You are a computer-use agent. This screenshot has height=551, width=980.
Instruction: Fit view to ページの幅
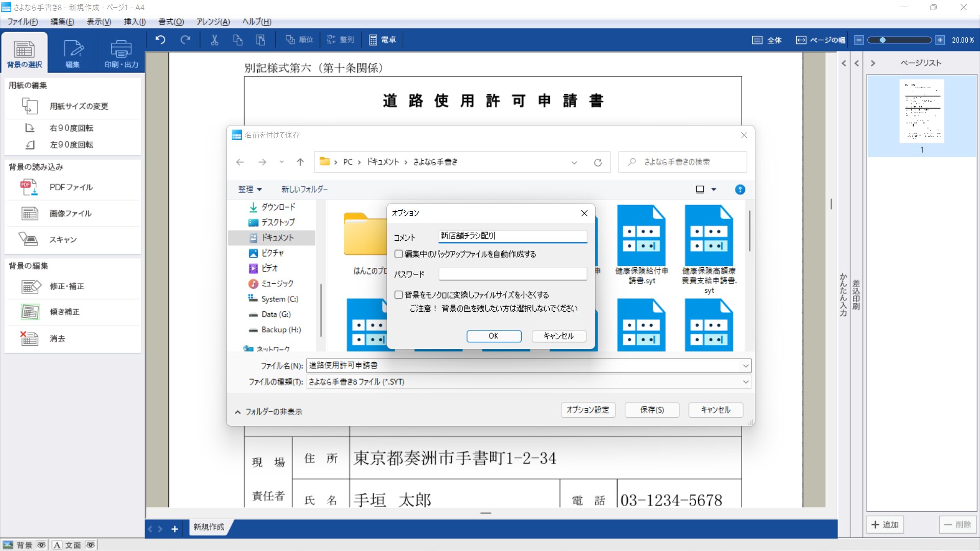point(821,40)
